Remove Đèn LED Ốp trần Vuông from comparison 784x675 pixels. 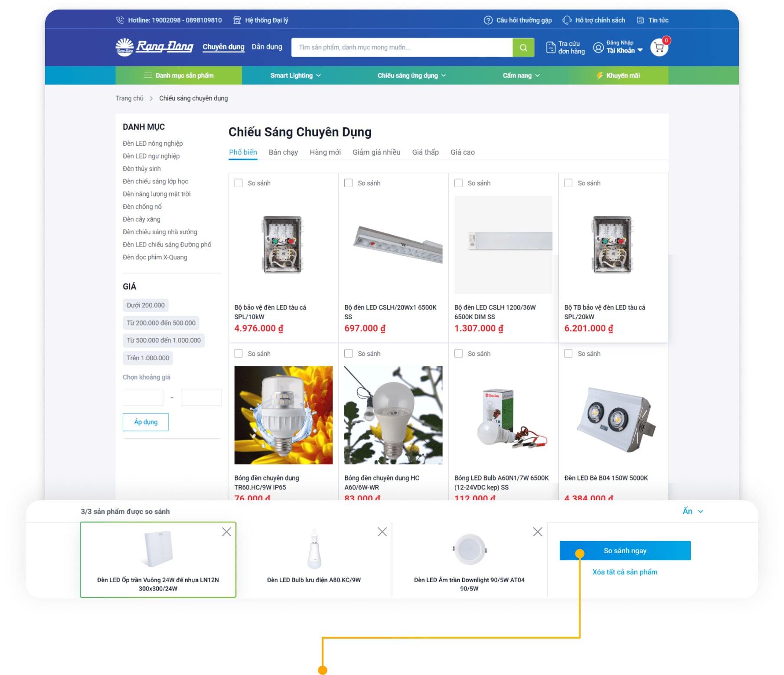click(x=226, y=532)
